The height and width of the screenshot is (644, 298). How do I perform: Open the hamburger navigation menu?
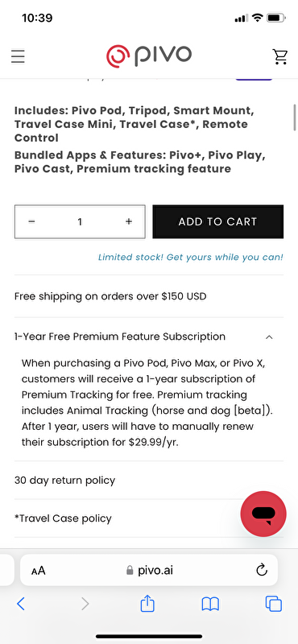point(18,56)
